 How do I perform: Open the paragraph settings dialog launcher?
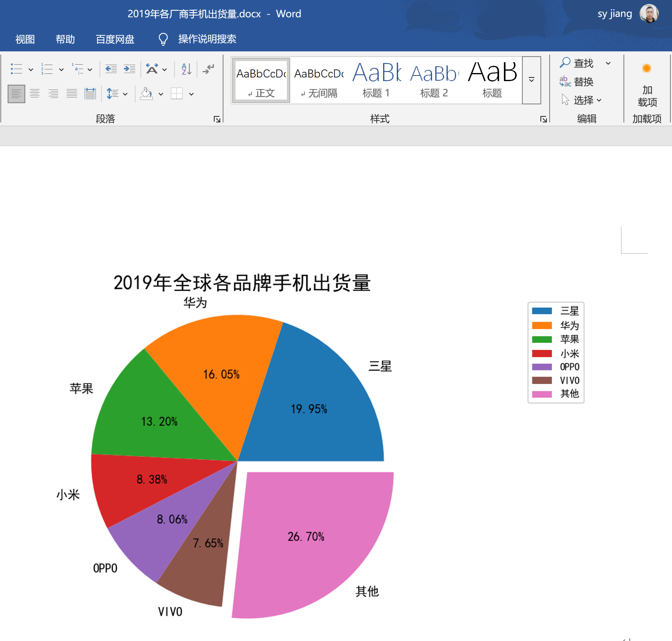217,119
